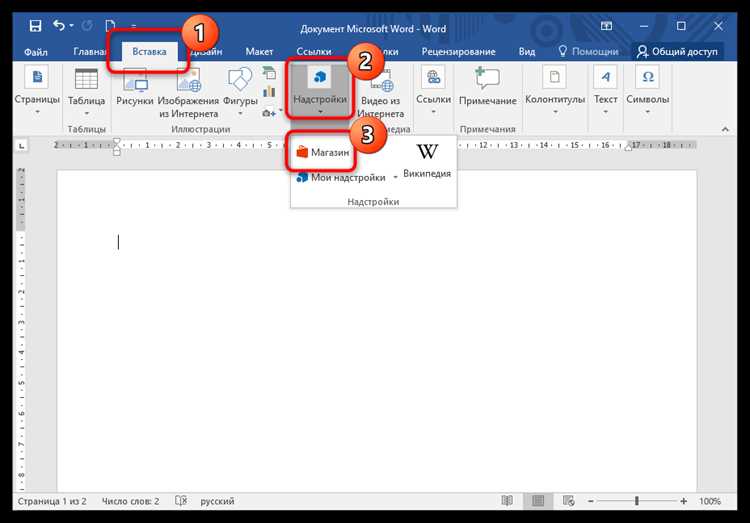
Task: Open the Символы dropdown
Action: pyautogui.click(x=648, y=91)
